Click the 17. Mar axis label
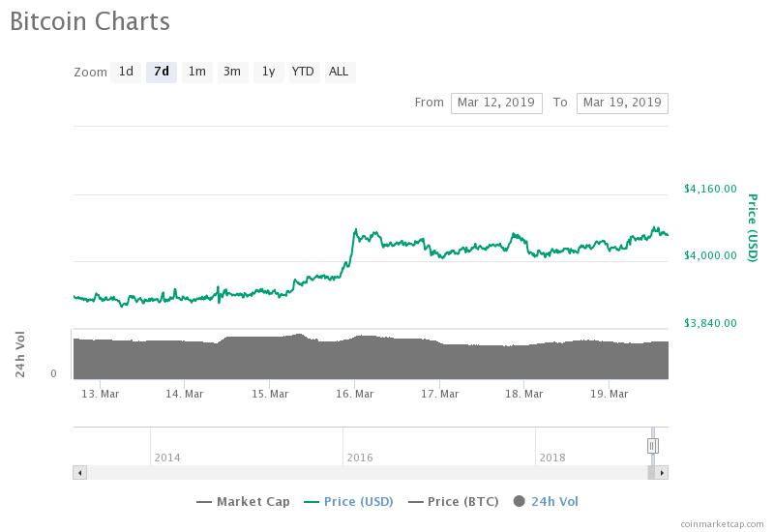The image size is (774, 532). pos(440,394)
